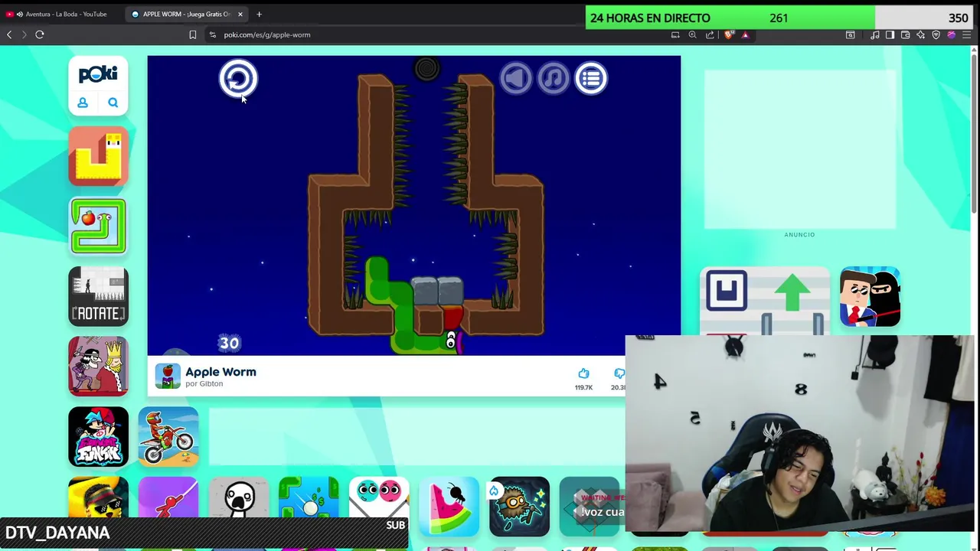Click the ANUNCIO advertisement label
Image resolution: width=980 pixels, height=551 pixels.
click(x=799, y=235)
